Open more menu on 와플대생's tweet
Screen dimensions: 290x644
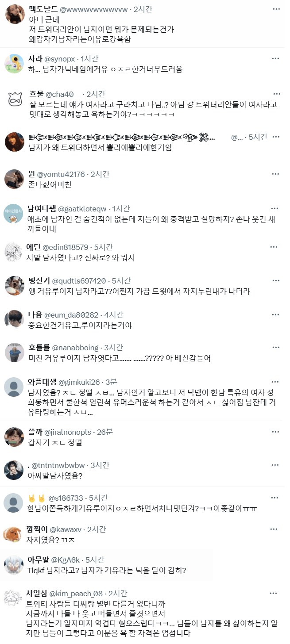(x=275, y=382)
